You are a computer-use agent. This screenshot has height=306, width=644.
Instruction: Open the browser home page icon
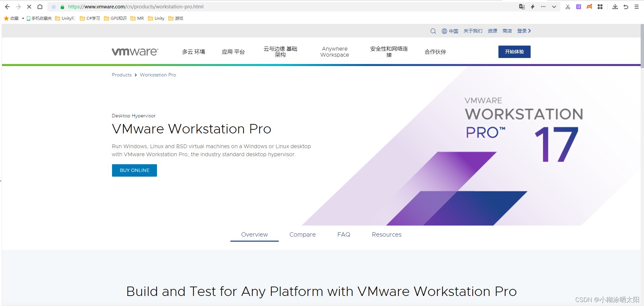pos(40,7)
